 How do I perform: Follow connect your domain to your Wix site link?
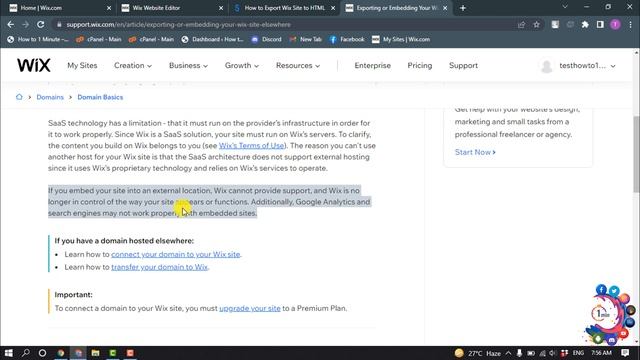[176, 254]
